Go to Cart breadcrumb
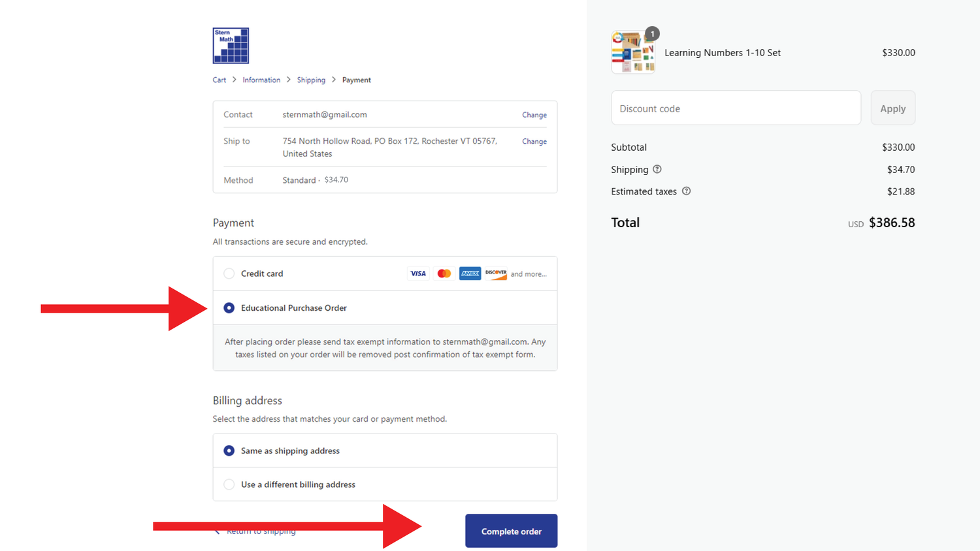The width and height of the screenshot is (980, 551). coord(219,80)
